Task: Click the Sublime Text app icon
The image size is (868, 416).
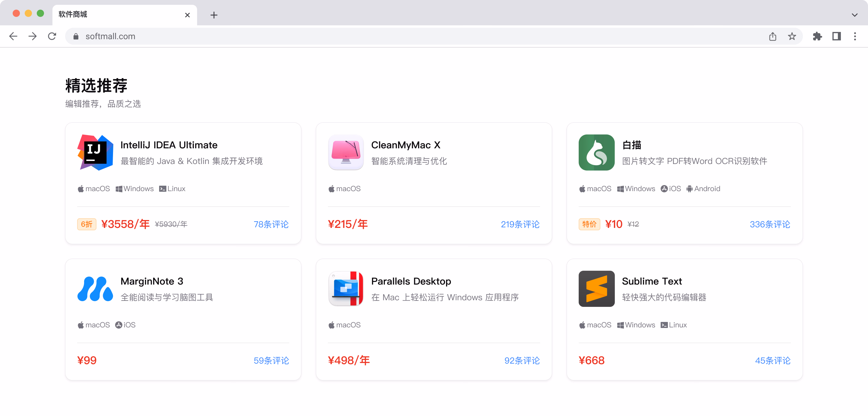Action: (x=596, y=288)
